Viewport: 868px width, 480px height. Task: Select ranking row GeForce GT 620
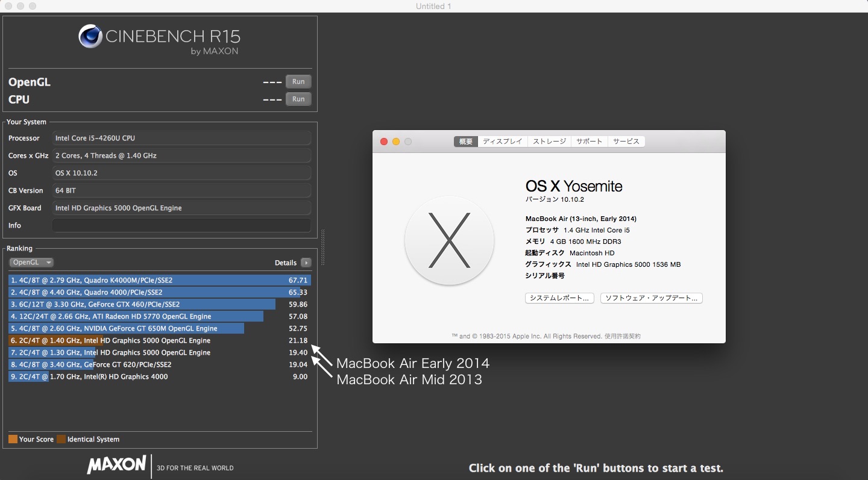(160, 364)
